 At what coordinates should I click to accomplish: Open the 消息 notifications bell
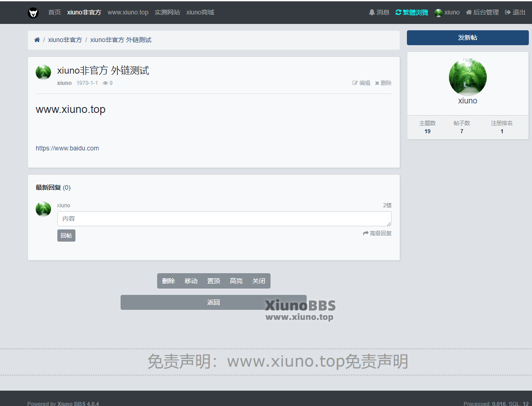(x=379, y=13)
